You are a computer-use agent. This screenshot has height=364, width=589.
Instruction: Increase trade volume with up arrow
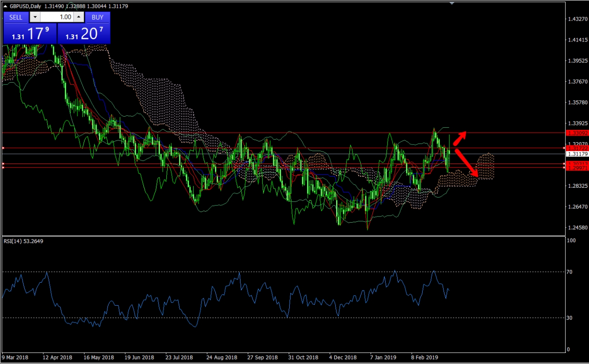(79, 17)
